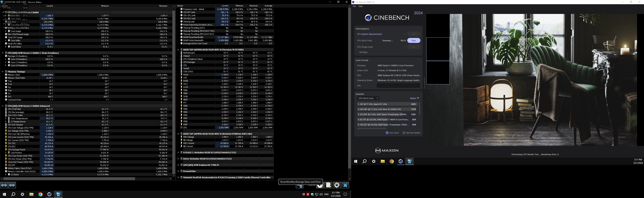The image size is (644, 198).
Task: Click right HWiNFO panel vertical scrollbar
Action: (x=349, y=88)
